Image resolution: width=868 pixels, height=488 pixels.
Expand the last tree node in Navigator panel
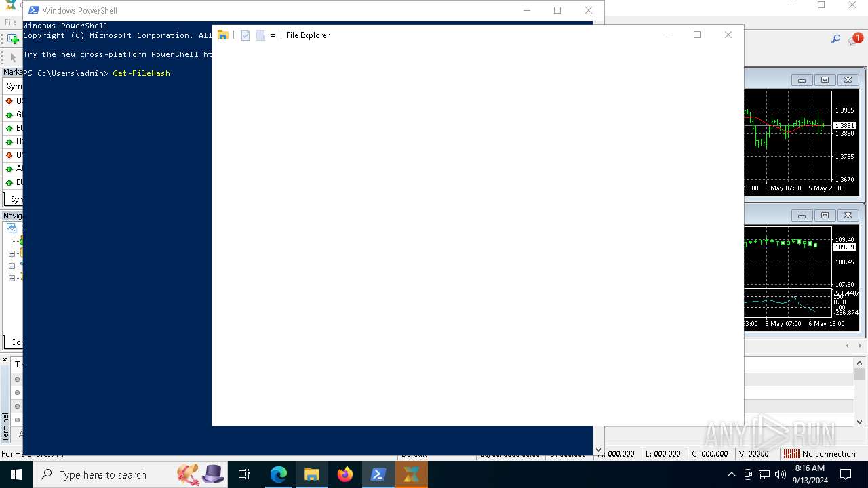12,277
